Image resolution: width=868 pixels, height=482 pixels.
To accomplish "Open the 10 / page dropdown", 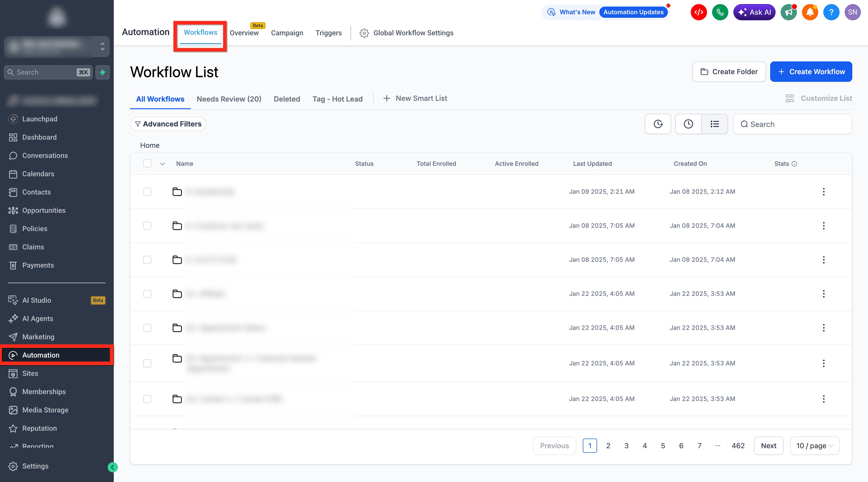I will pos(814,446).
